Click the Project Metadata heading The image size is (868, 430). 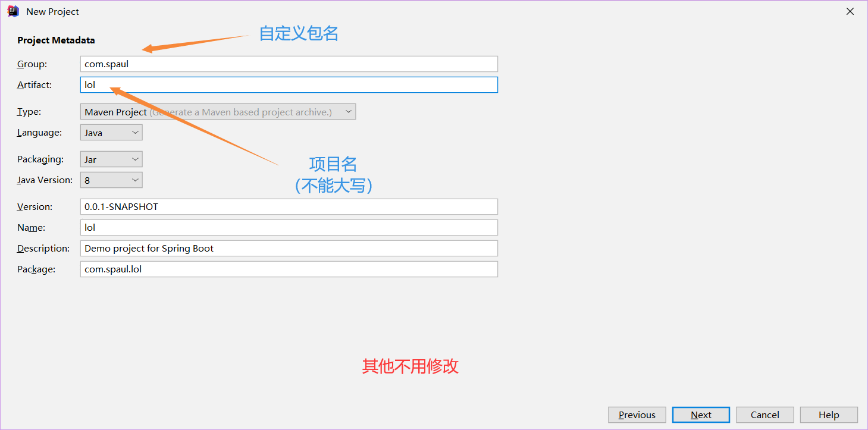56,40
